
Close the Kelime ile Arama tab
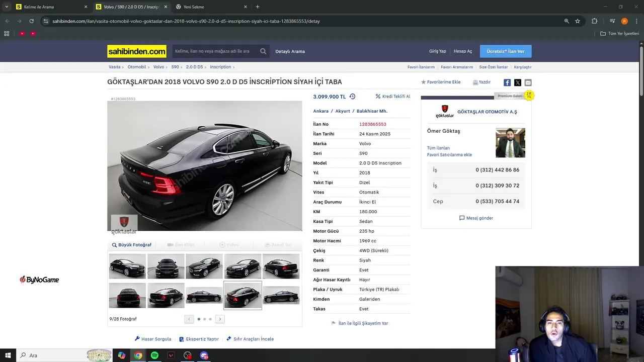point(86,7)
